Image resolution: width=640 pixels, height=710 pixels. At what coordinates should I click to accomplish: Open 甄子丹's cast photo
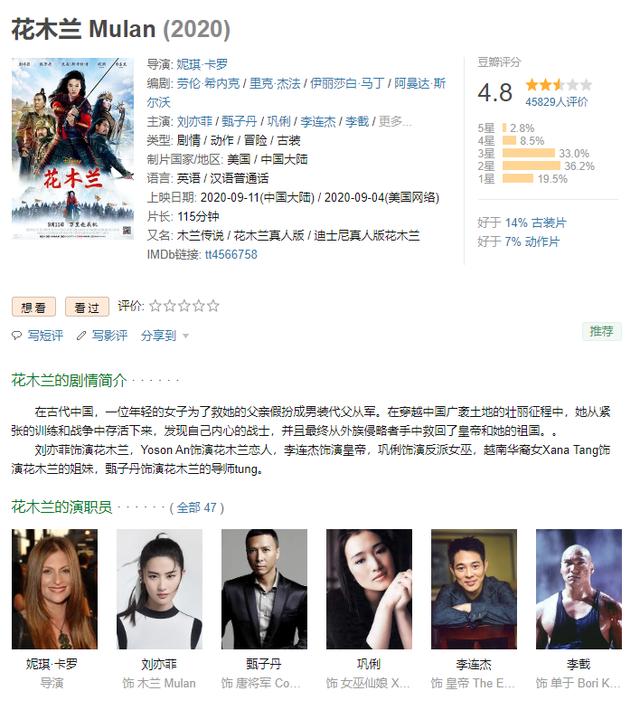click(x=264, y=589)
